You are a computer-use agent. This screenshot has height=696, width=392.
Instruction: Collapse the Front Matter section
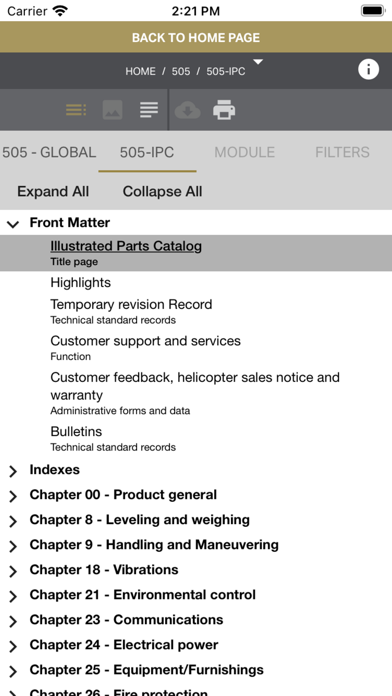click(x=13, y=224)
